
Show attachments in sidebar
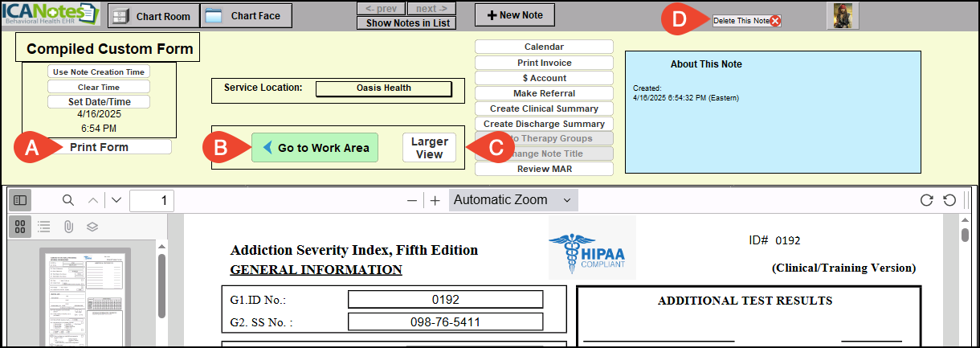click(x=68, y=227)
